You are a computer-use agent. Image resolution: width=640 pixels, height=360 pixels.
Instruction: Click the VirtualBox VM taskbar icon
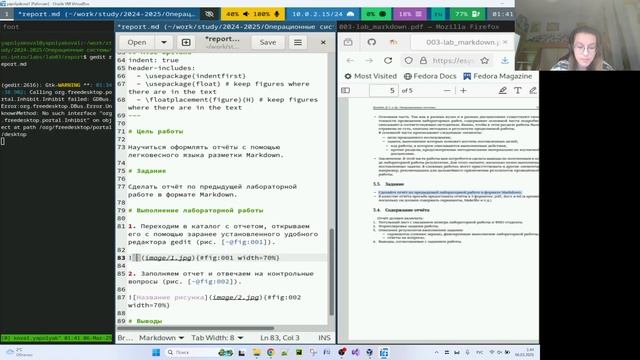[x=384, y=352]
